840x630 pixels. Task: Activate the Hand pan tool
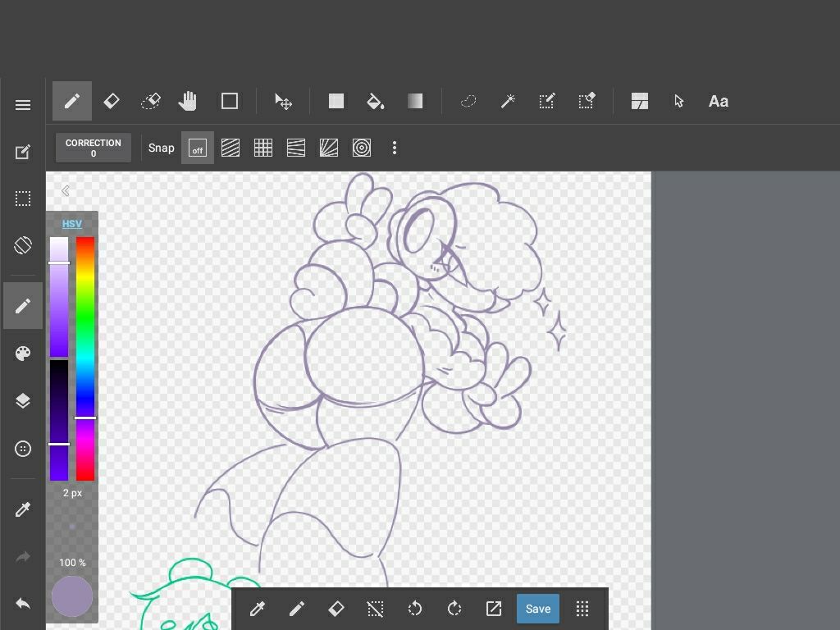(188, 101)
